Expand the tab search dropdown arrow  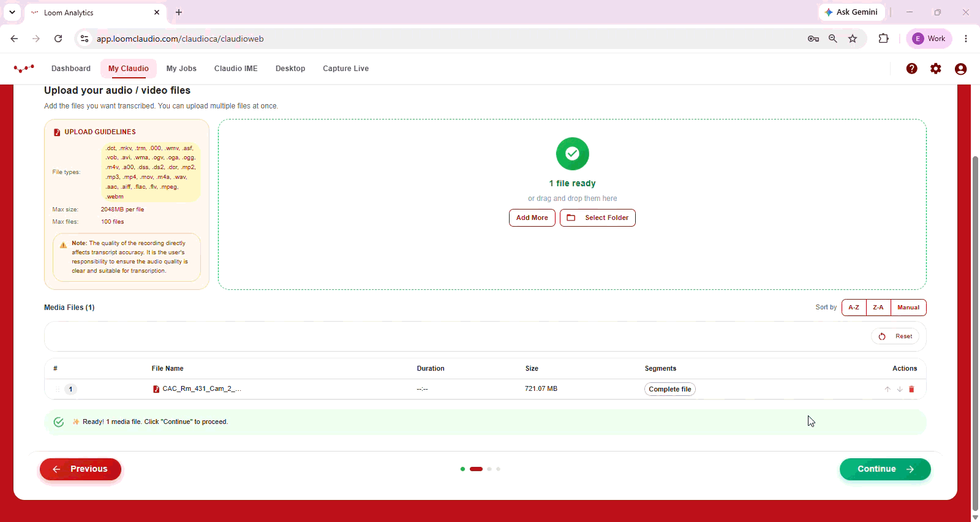[12, 12]
